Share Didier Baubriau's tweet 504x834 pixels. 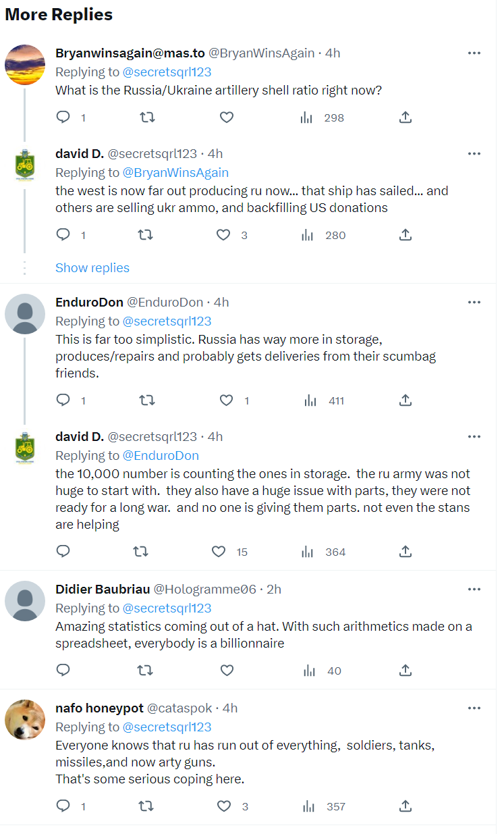(x=405, y=671)
